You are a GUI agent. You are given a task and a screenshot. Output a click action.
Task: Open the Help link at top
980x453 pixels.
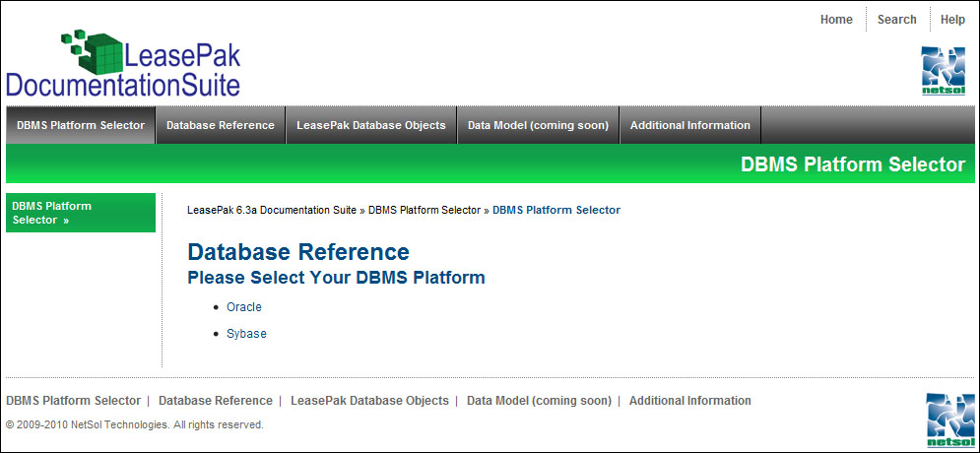(x=952, y=20)
